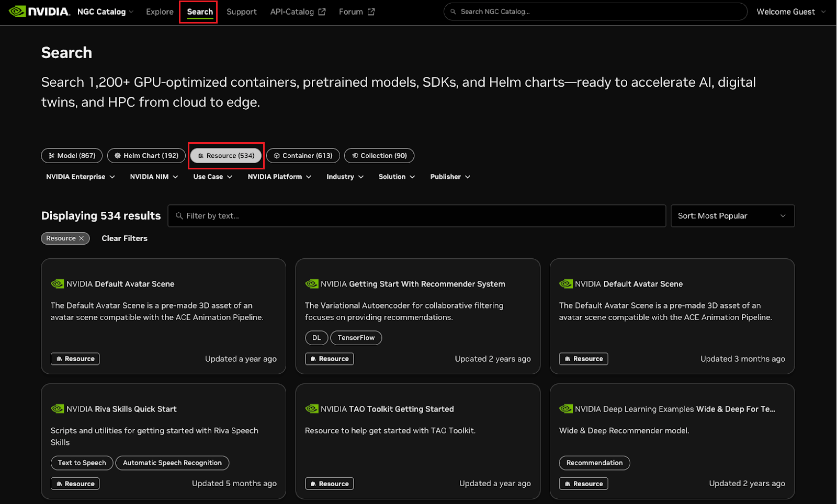Toggle the Model (867) filter chip
Screen dimensions: 837x504
pos(72,155)
